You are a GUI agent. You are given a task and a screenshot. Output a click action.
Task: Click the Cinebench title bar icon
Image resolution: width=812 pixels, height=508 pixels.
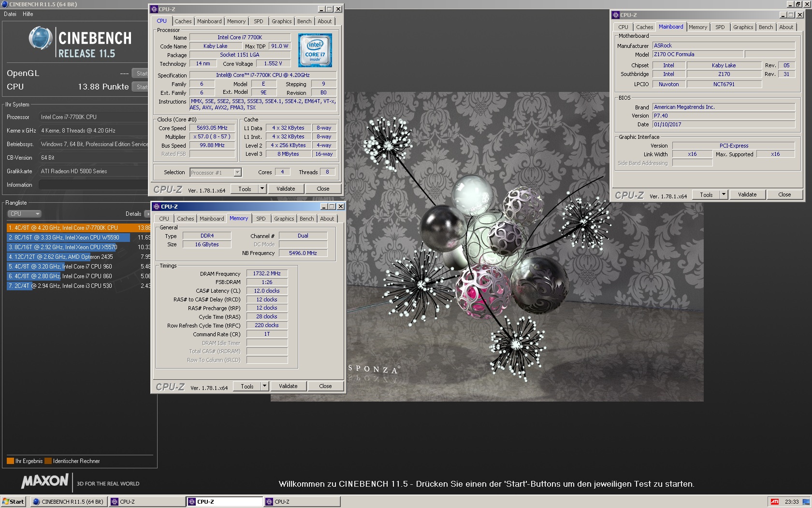5,4
